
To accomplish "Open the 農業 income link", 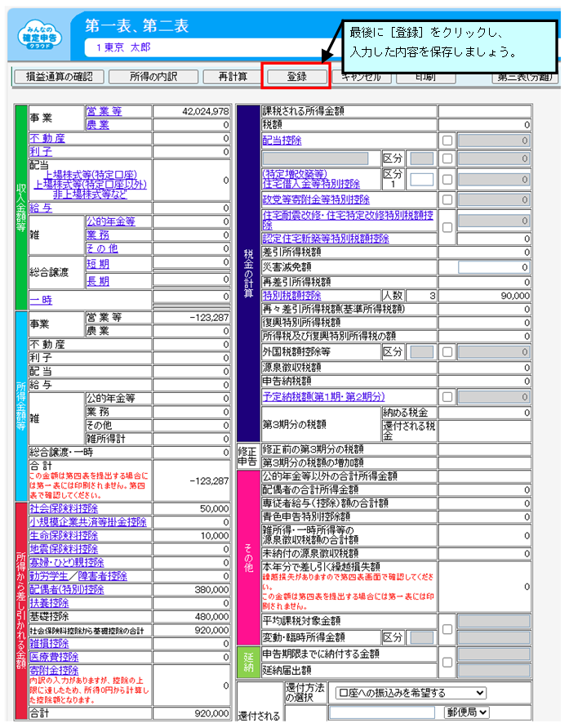I will pos(98,125).
